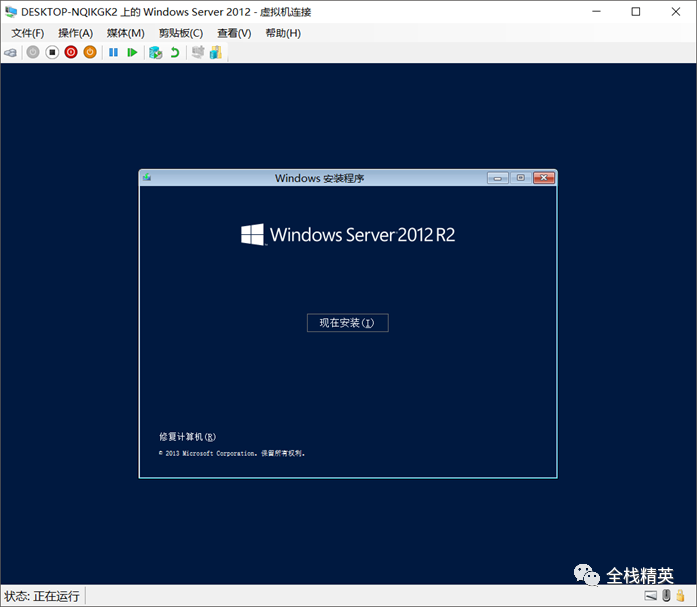Click the Enhanced session toolbar icon
Viewport: 697px width, 607px height.
(198, 52)
